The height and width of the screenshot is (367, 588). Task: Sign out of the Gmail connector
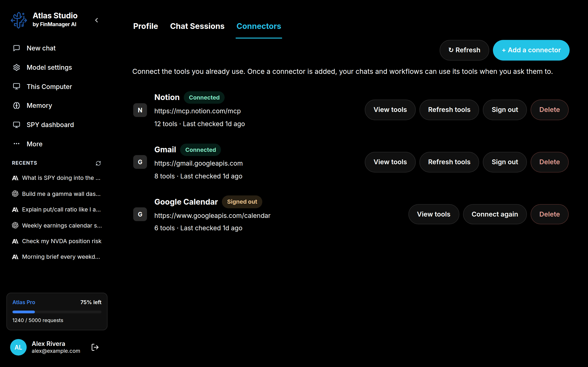click(505, 162)
